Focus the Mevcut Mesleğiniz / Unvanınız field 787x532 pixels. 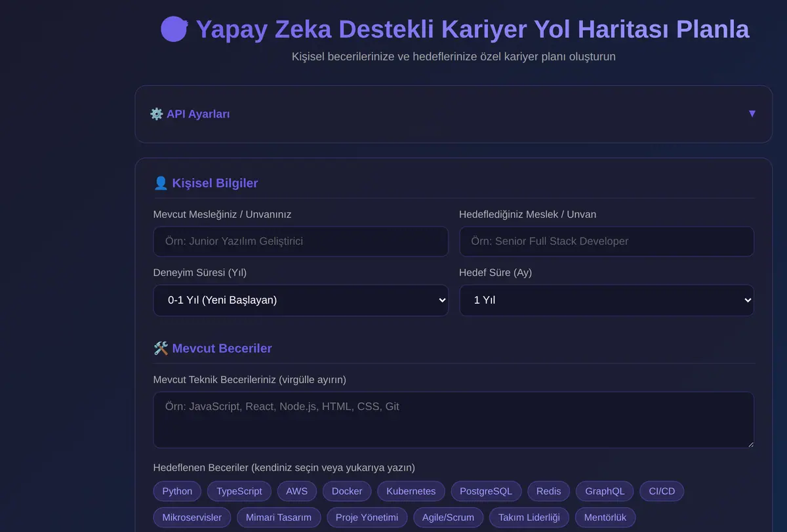click(x=301, y=241)
